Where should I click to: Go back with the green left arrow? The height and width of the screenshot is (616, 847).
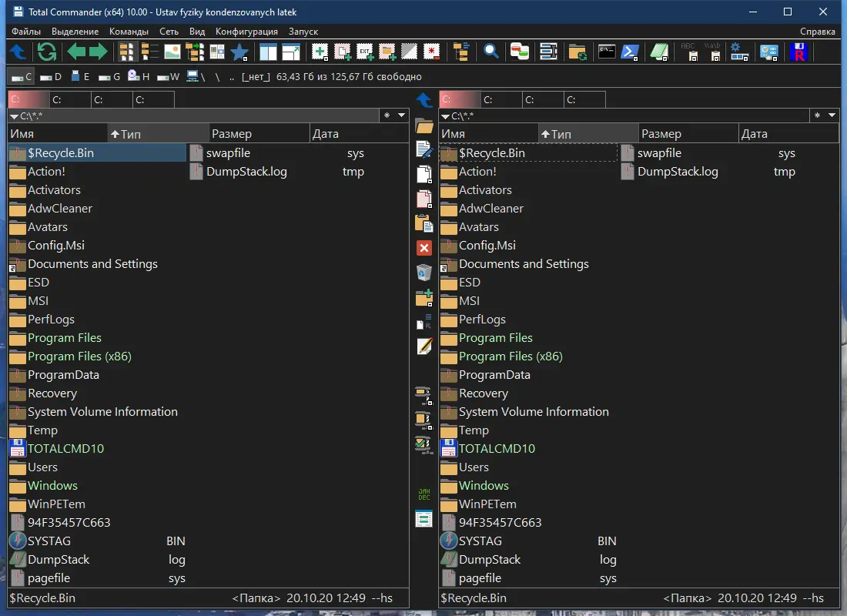point(76,52)
